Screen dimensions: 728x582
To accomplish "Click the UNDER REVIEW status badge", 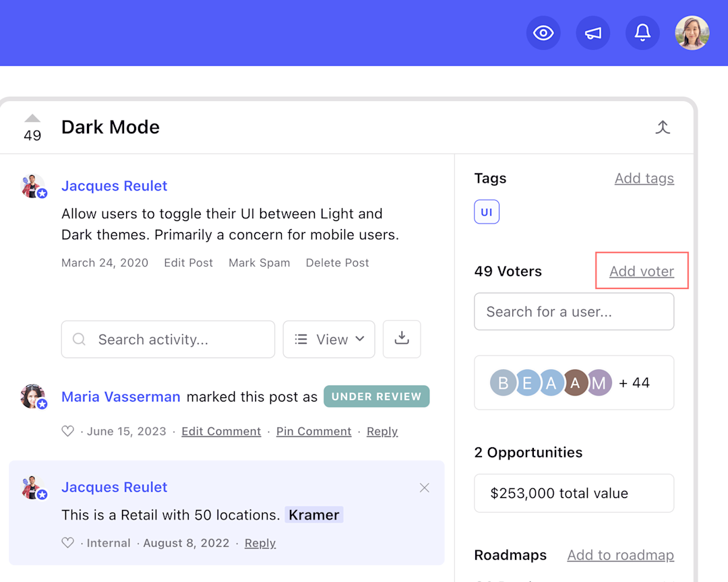I will 377,396.
